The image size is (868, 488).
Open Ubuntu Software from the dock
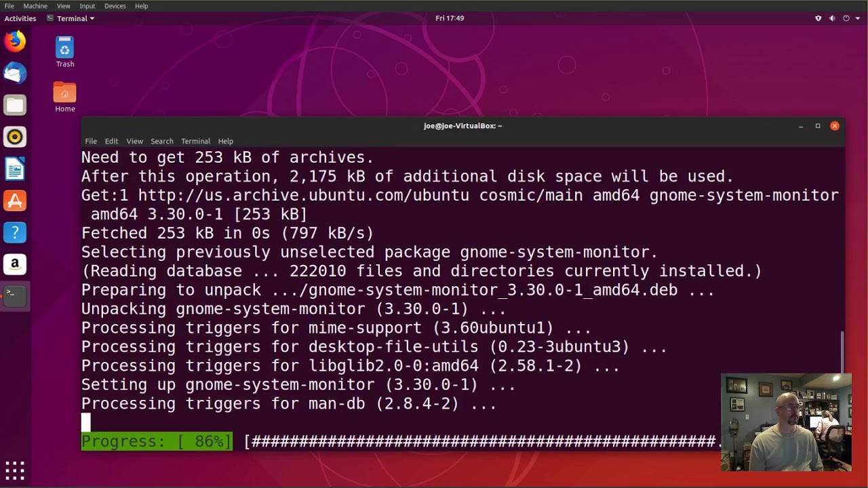pyautogui.click(x=15, y=201)
